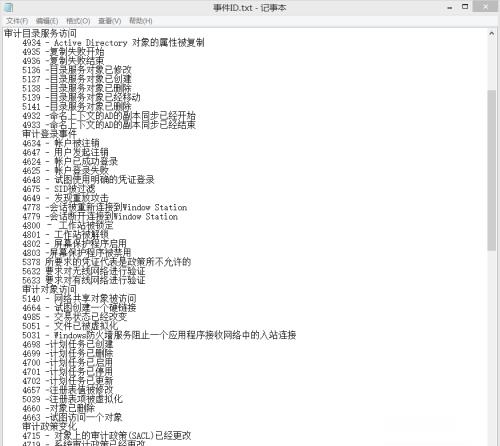Open the 格式(O) menu
This screenshot has height=446, width=500.
[x=78, y=21]
